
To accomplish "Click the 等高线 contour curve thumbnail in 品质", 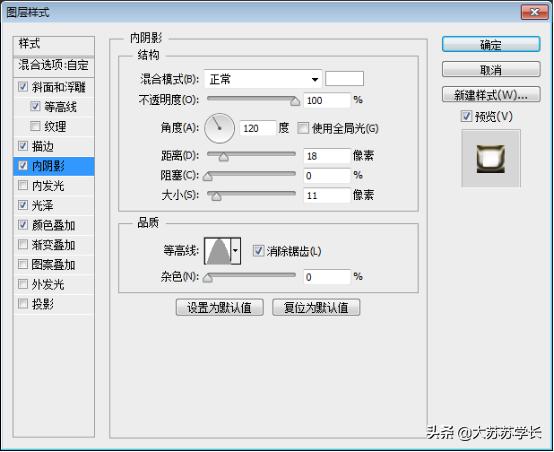I will (218, 251).
